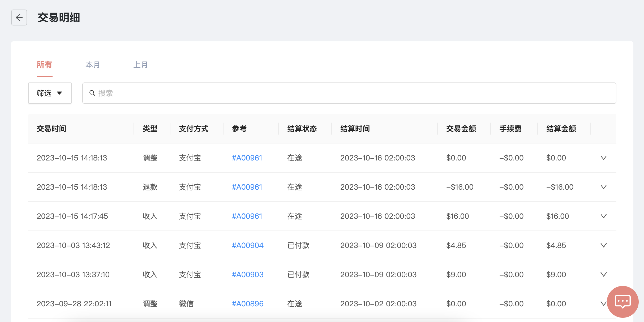Click the 结算状态 column header

point(302,129)
